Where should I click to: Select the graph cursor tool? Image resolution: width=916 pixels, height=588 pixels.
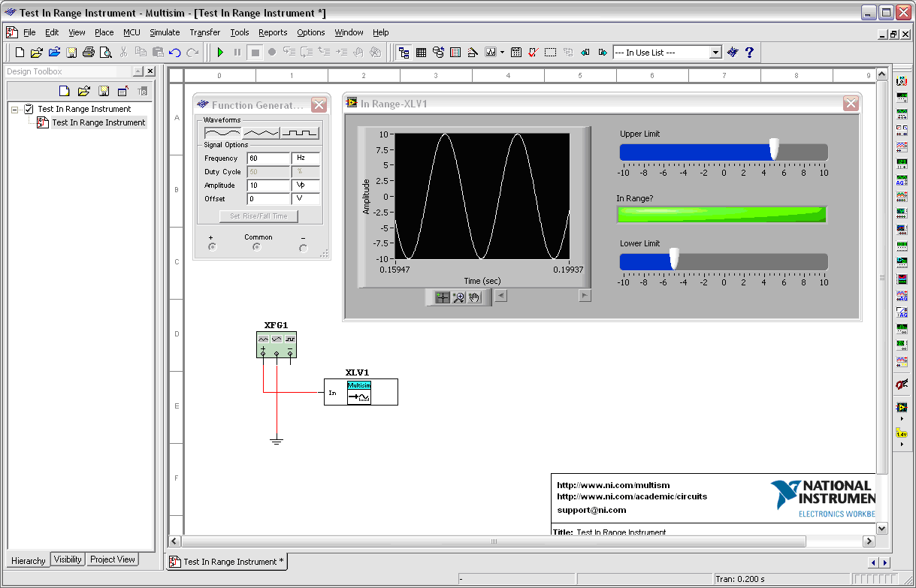tap(442, 297)
